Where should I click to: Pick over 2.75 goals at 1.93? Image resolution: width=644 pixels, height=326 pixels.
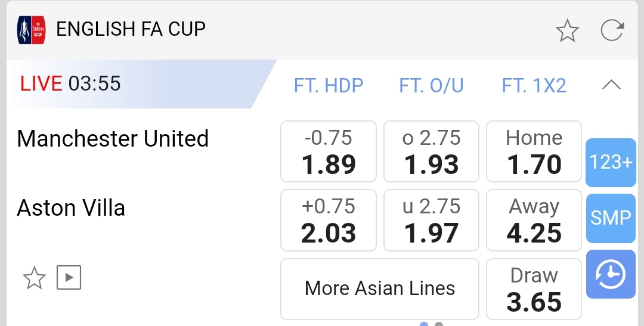[431, 151]
